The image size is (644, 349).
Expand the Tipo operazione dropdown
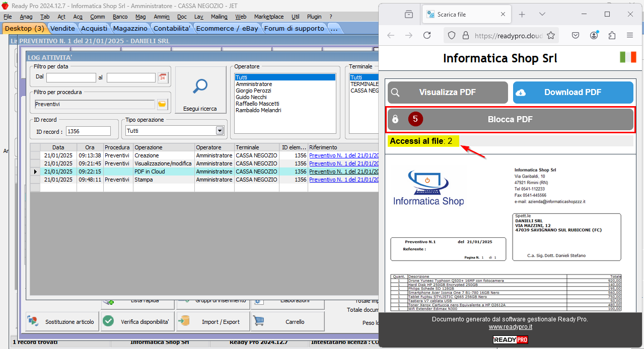pyautogui.click(x=220, y=131)
